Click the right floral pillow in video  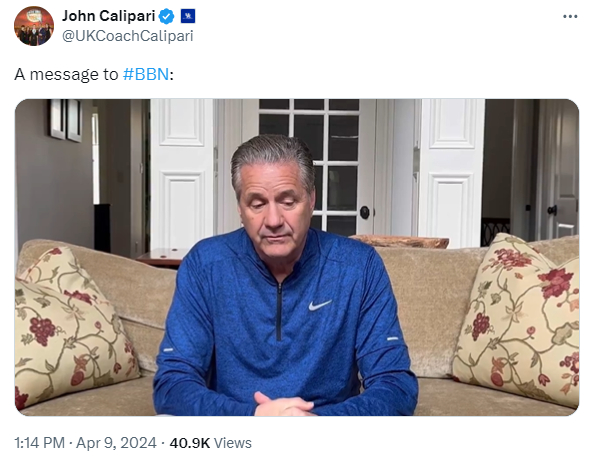click(518, 320)
